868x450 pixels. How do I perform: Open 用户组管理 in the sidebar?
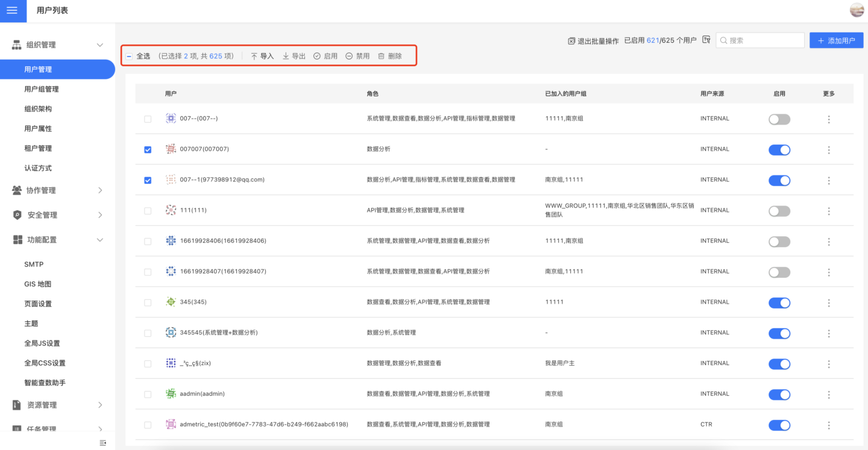[42, 89]
